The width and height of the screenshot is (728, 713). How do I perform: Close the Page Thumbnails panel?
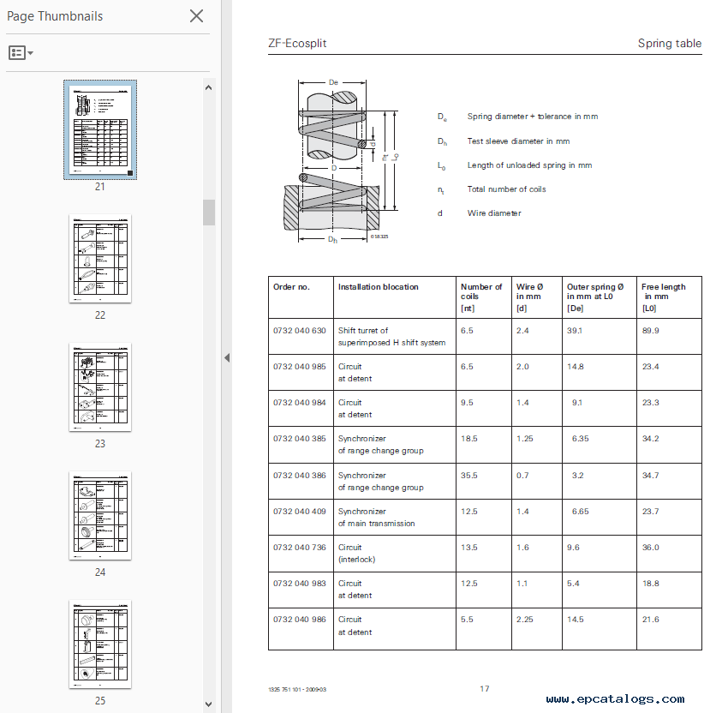196,16
